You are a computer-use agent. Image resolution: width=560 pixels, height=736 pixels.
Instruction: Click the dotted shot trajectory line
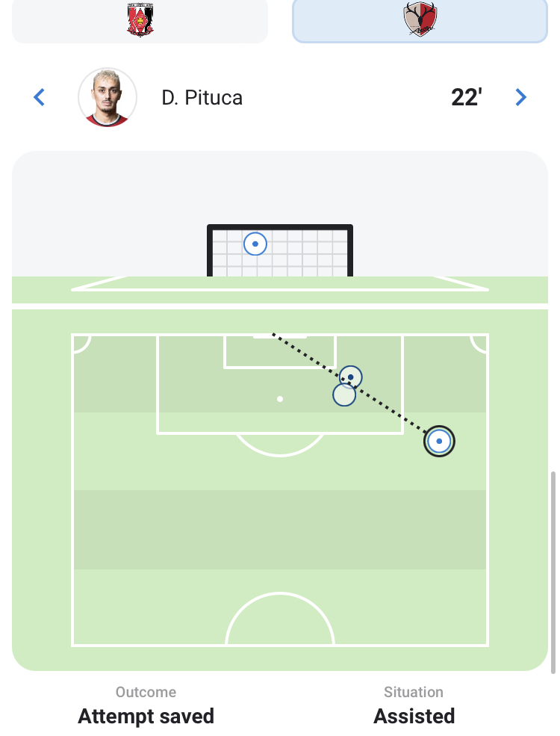click(x=396, y=411)
